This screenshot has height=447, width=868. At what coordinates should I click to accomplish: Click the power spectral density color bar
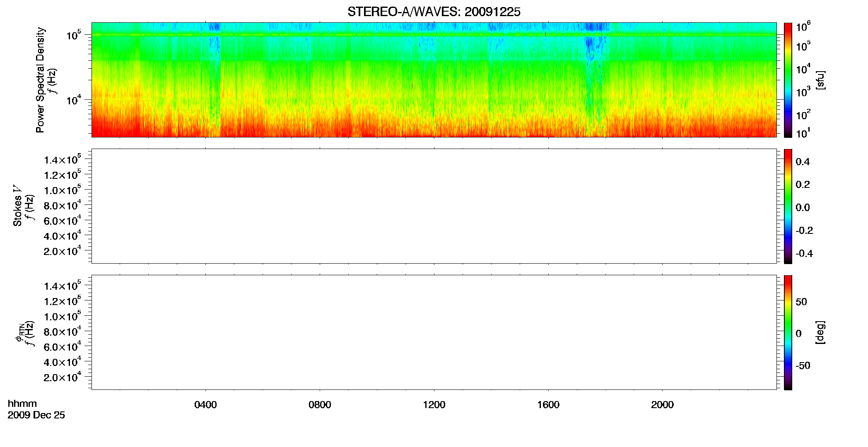(788, 80)
